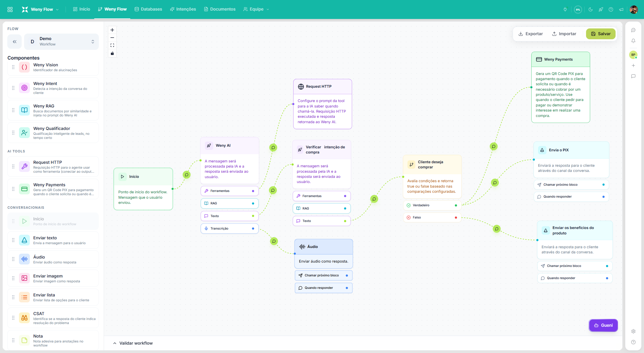Click the 0% progress indicator
644x353 pixels.
tap(578, 9)
